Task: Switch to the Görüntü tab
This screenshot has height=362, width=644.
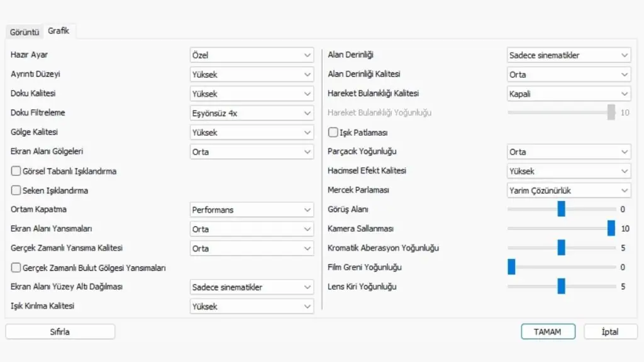Action: tap(25, 31)
